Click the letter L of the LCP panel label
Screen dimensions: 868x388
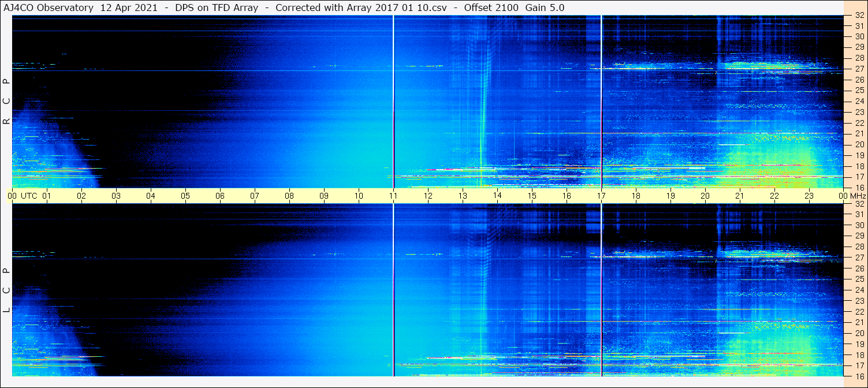click(6, 310)
